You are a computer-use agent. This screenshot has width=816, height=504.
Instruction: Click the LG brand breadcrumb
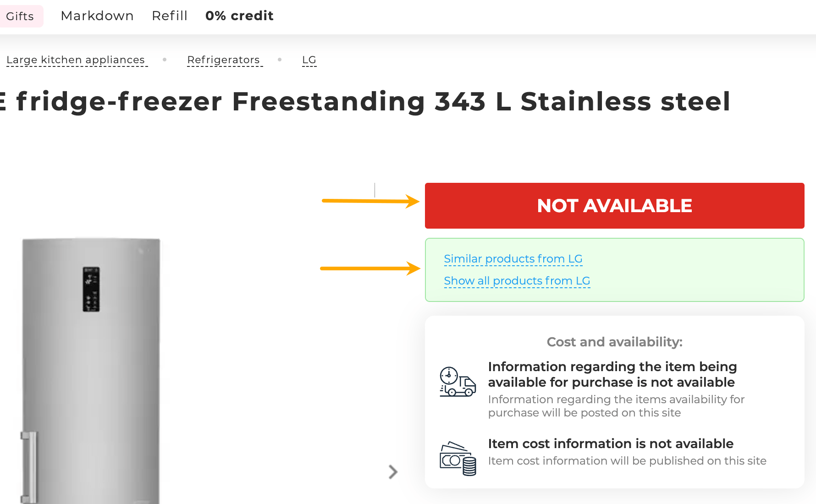click(x=309, y=60)
